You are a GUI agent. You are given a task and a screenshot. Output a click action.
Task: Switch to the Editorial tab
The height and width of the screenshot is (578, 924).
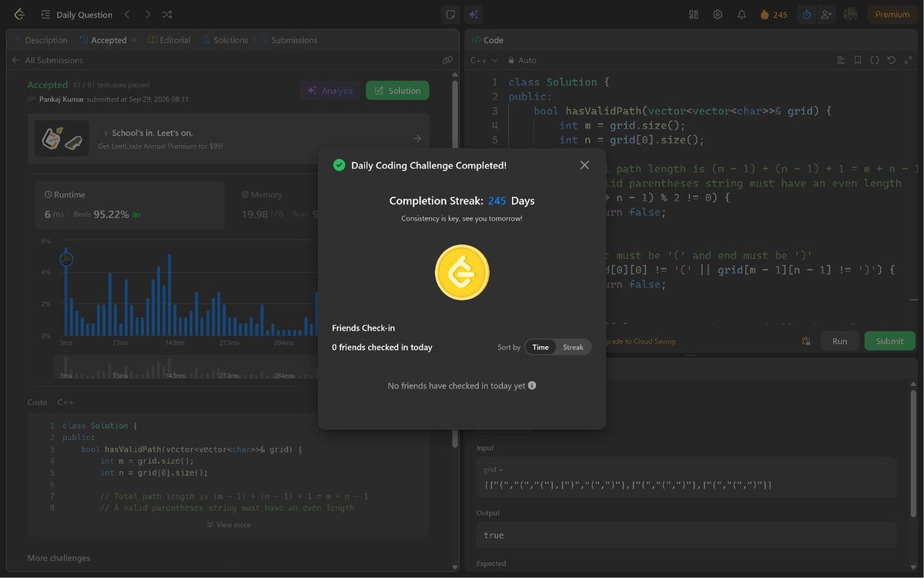pyautogui.click(x=169, y=40)
